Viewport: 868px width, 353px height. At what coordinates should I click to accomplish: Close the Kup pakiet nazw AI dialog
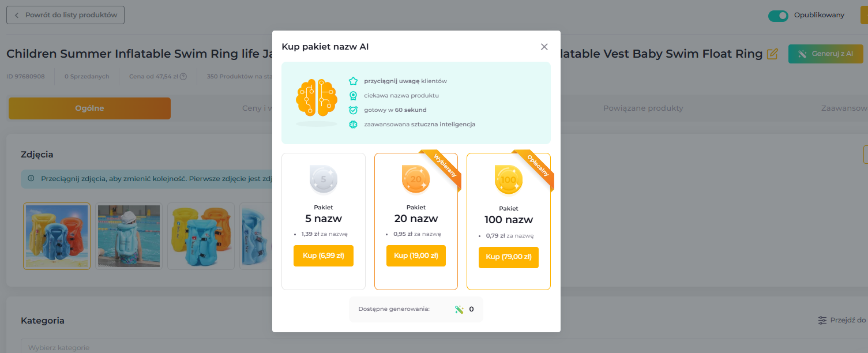coord(544,47)
